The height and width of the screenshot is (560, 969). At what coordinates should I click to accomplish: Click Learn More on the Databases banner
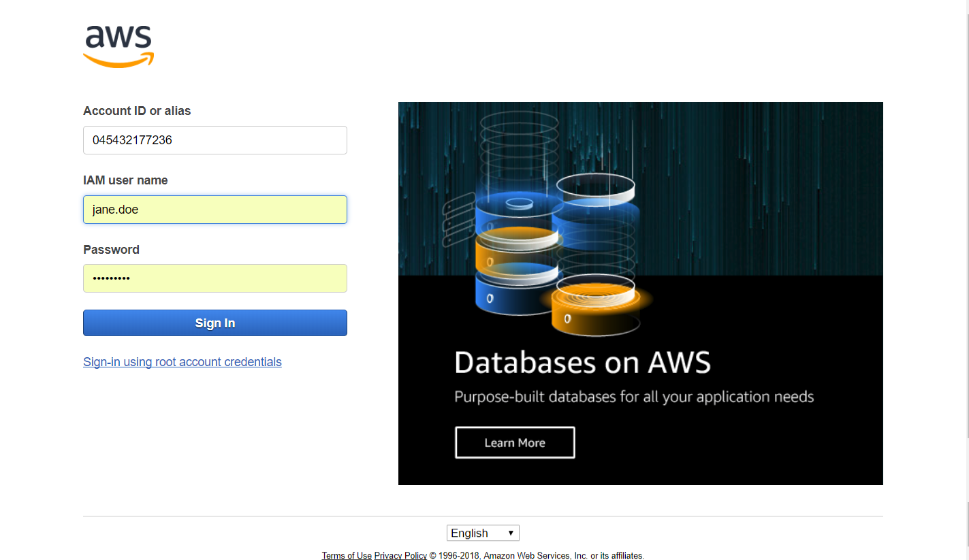[515, 443]
